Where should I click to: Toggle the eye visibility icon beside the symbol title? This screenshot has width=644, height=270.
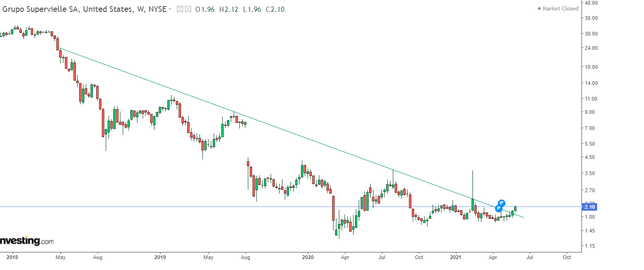(x=180, y=9)
